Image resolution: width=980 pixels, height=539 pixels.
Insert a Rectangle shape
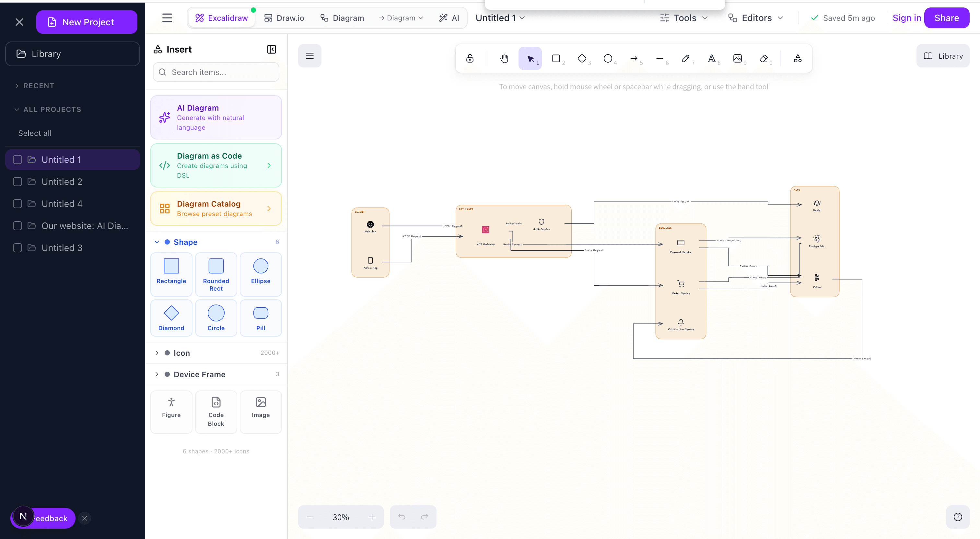coord(171,274)
